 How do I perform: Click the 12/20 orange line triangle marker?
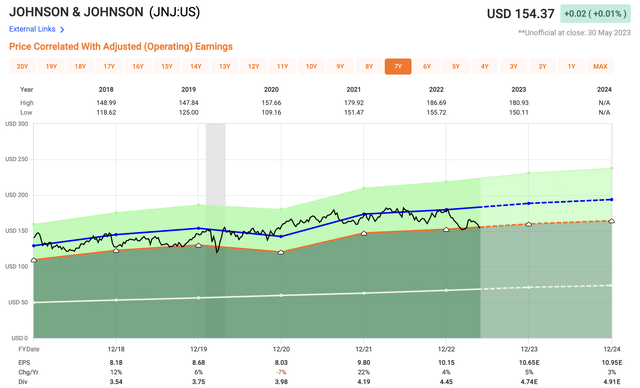click(281, 253)
